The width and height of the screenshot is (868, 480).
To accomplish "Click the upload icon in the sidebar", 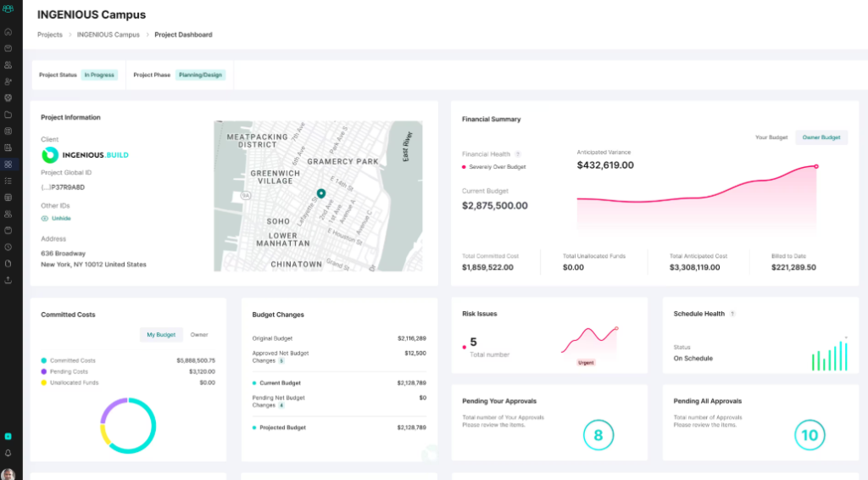I will point(8,280).
